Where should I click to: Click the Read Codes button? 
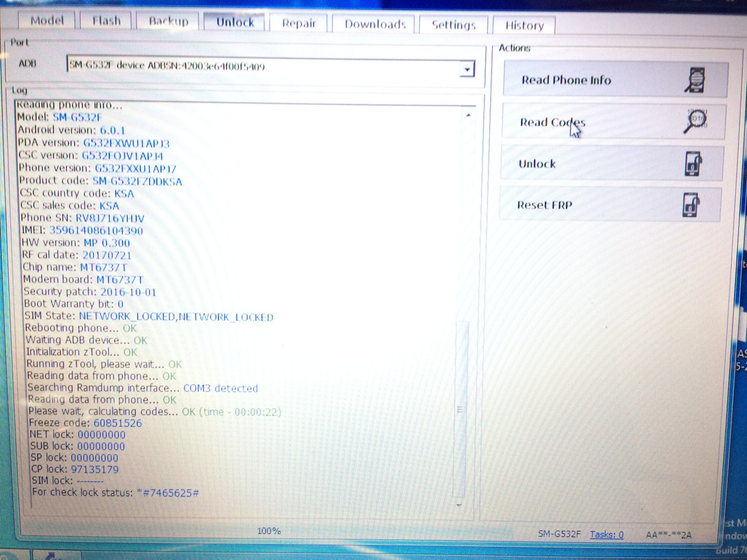tap(613, 122)
